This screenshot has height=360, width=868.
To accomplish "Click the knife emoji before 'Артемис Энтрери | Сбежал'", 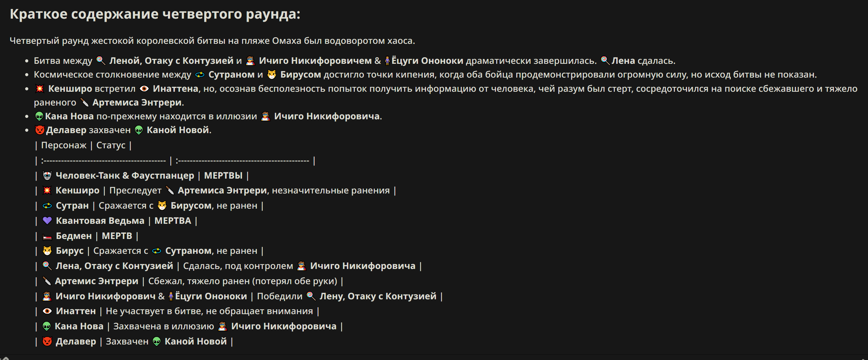I will click(x=47, y=281).
